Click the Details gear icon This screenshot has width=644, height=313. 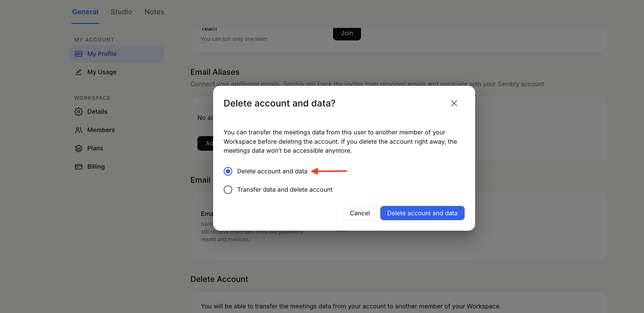(79, 112)
